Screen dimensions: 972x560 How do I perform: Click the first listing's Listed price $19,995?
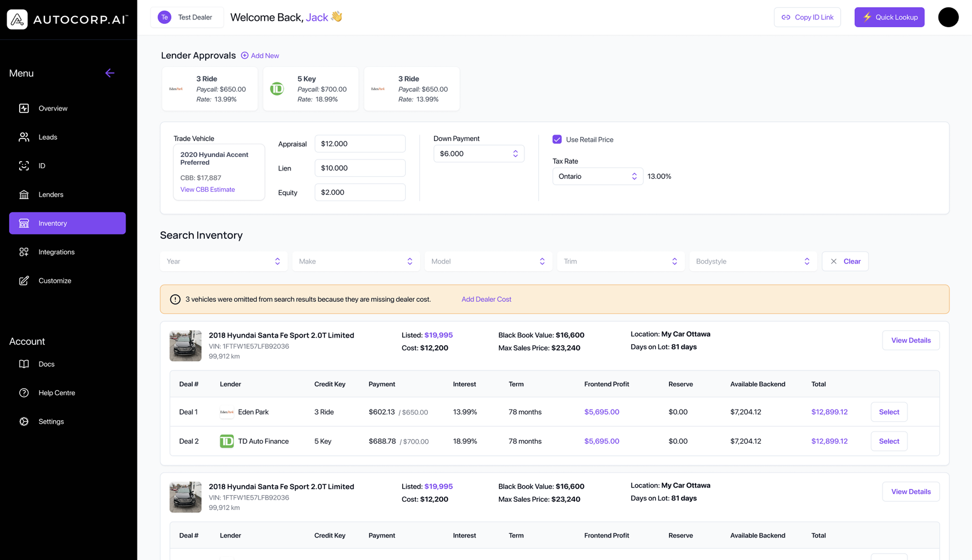[438, 335]
